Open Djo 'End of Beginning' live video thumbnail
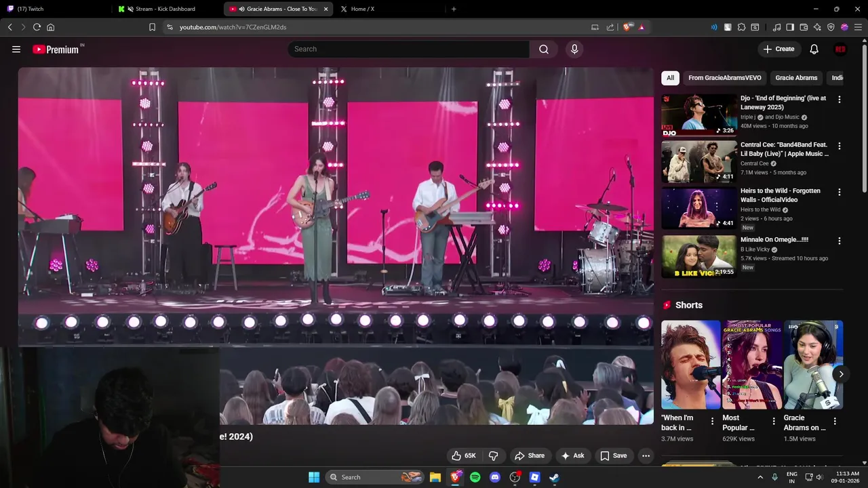 click(x=698, y=115)
